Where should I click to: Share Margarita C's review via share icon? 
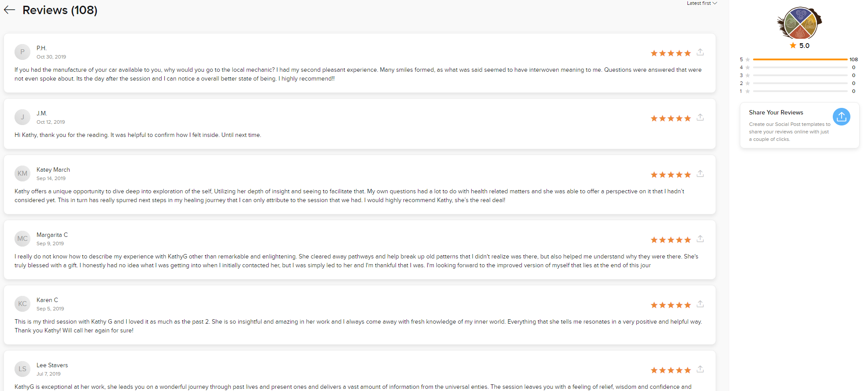point(700,239)
